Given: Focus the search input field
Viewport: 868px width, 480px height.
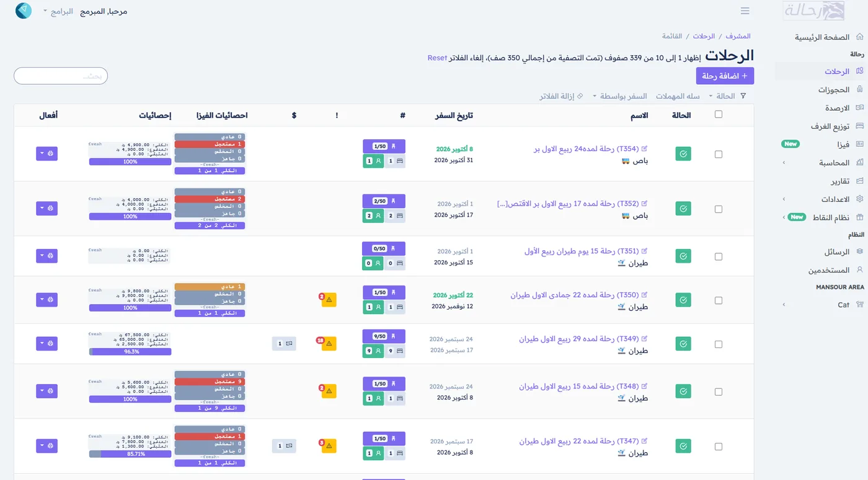Looking at the screenshot, I should click(61, 76).
